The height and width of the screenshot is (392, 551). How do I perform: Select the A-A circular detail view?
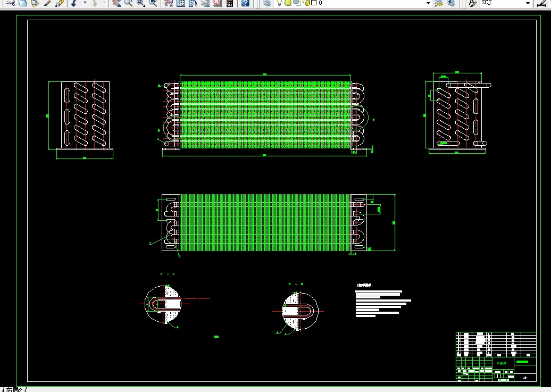pyautogui.click(x=163, y=304)
